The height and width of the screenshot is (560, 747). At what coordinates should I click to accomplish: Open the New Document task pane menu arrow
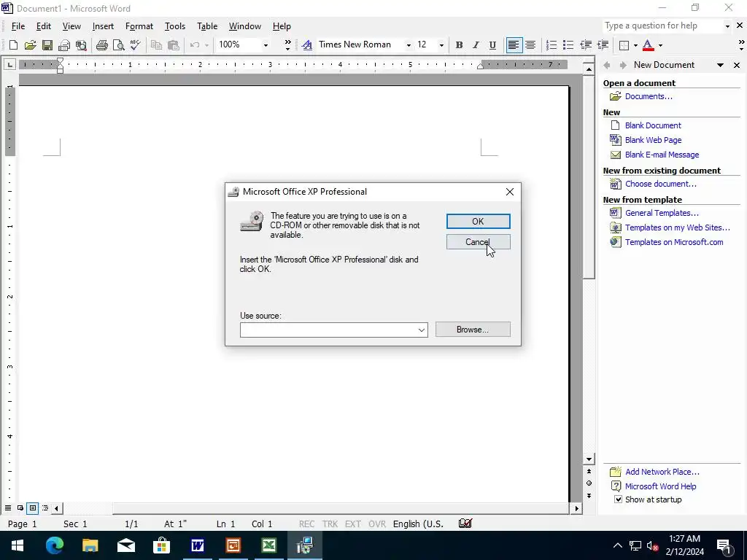tap(720, 65)
